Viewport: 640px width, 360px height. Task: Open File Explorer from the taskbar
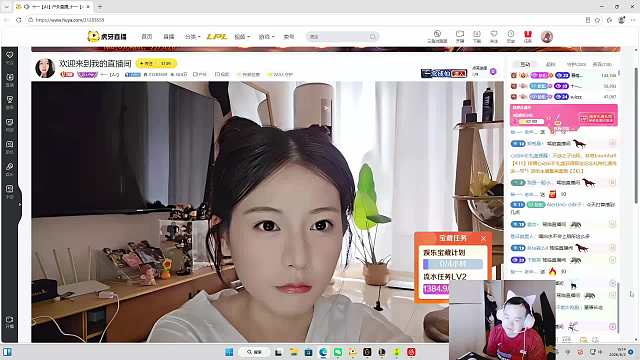[x=293, y=352]
